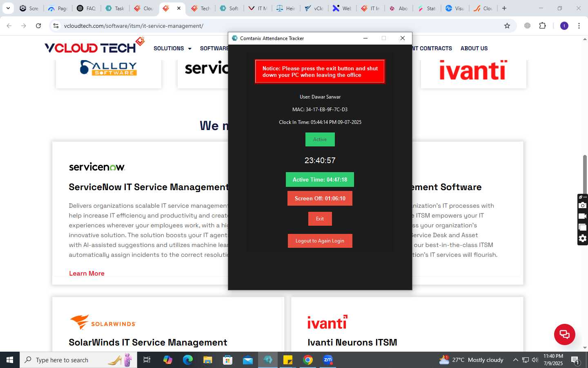This screenshot has width=588, height=368.
Task: Open Sticky Notes from the taskbar
Action: tap(288, 360)
